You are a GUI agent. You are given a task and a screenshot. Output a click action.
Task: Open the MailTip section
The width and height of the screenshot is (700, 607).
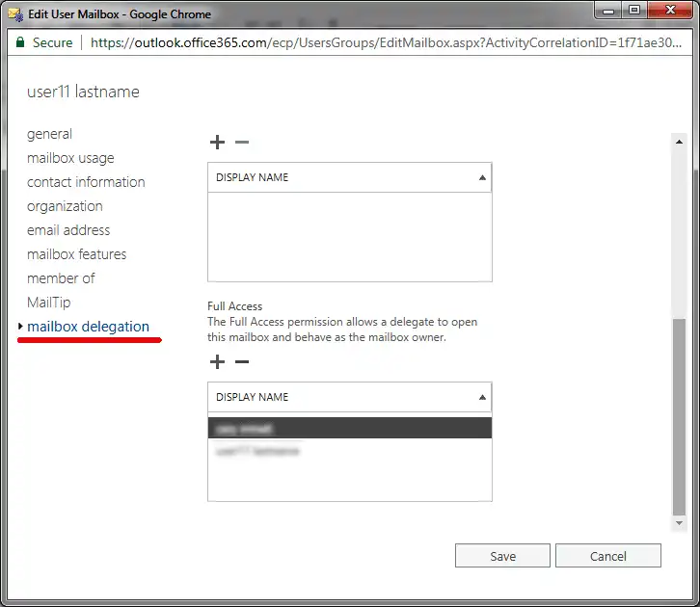(x=48, y=303)
